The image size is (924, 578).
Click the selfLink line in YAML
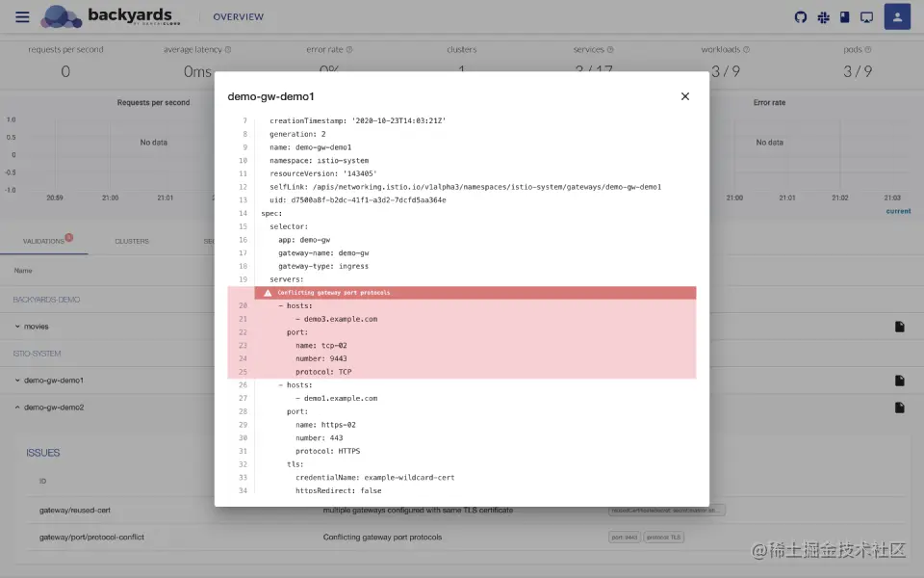point(466,187)
